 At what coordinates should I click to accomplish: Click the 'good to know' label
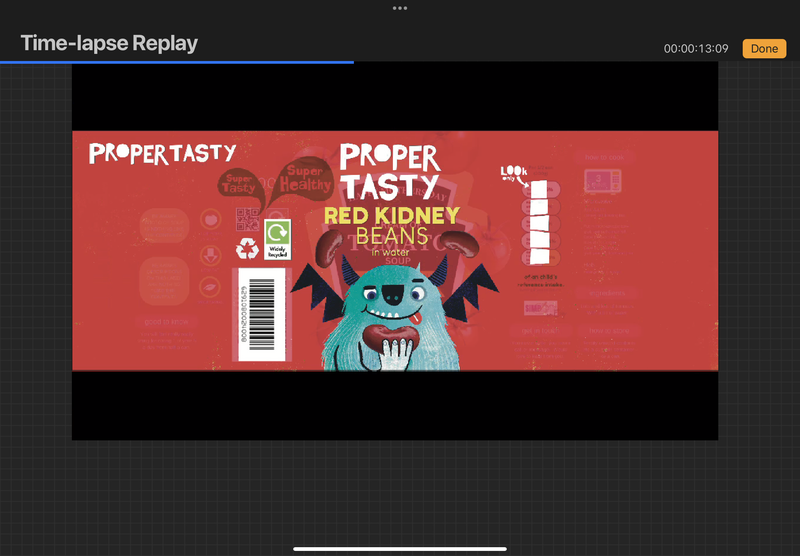tap(165, 322)
